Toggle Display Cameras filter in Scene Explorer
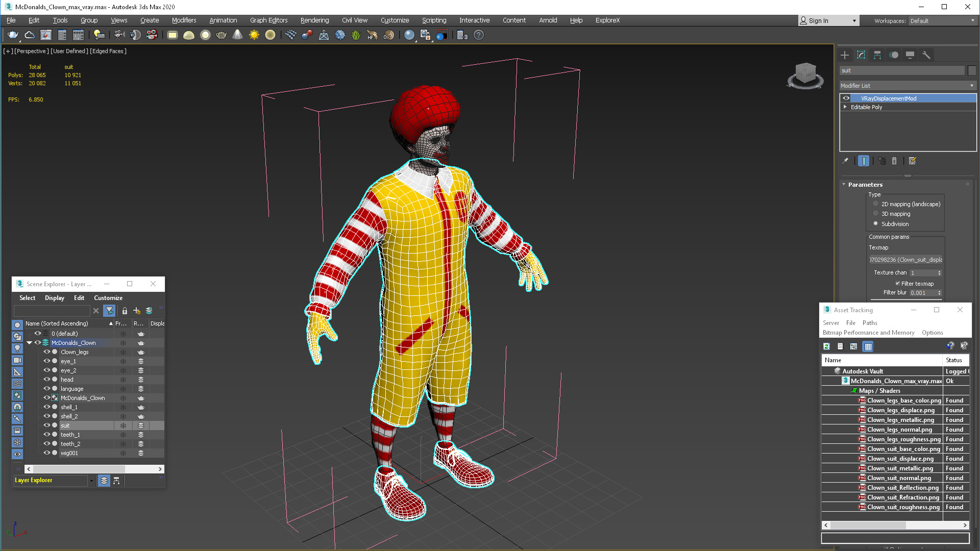980x551 pixels. point(17,360)
